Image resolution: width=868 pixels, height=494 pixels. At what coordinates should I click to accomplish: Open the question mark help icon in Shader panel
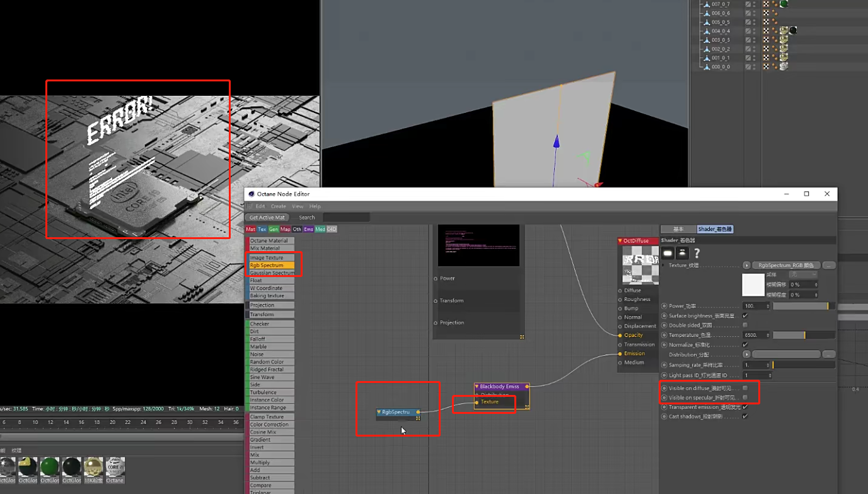[697, 253]
